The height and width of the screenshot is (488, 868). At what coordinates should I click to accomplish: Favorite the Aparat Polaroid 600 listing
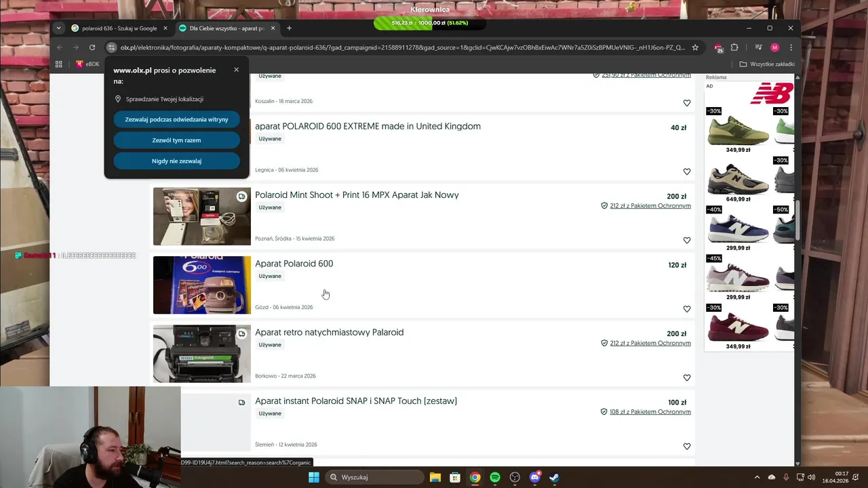[687, 309]
